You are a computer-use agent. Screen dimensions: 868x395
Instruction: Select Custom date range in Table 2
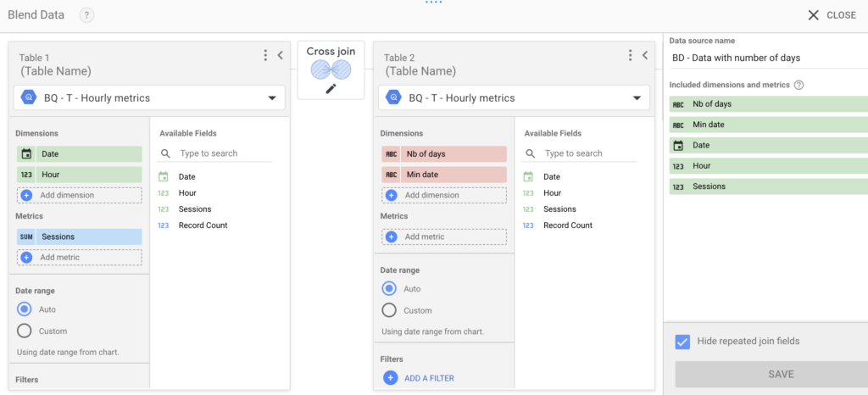click(x=389, y=310)
